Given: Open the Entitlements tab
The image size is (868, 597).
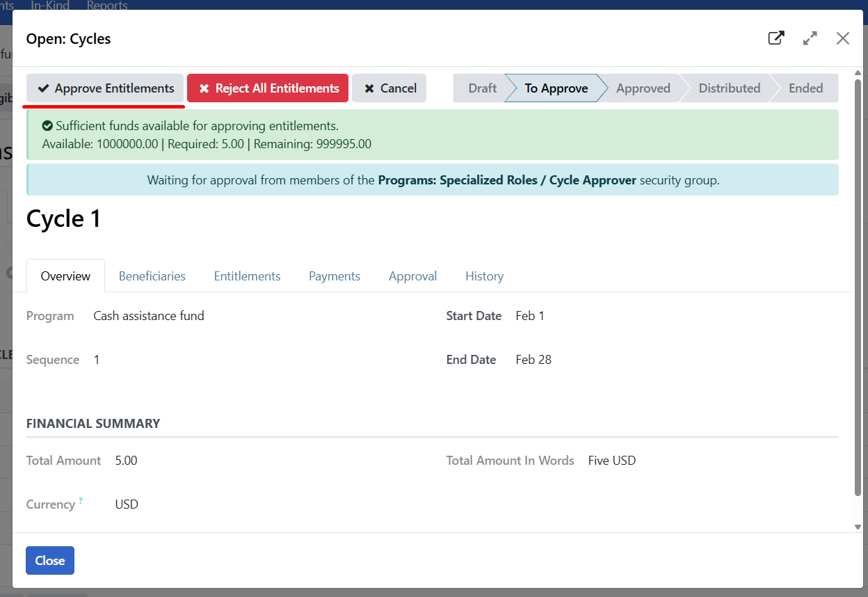Looking at the screenshot, I should (247, 276).
